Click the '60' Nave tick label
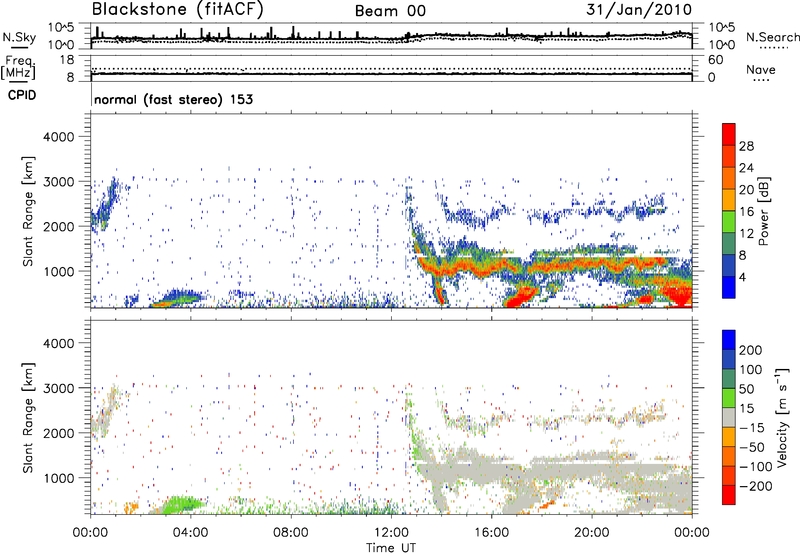 [715, 60]
